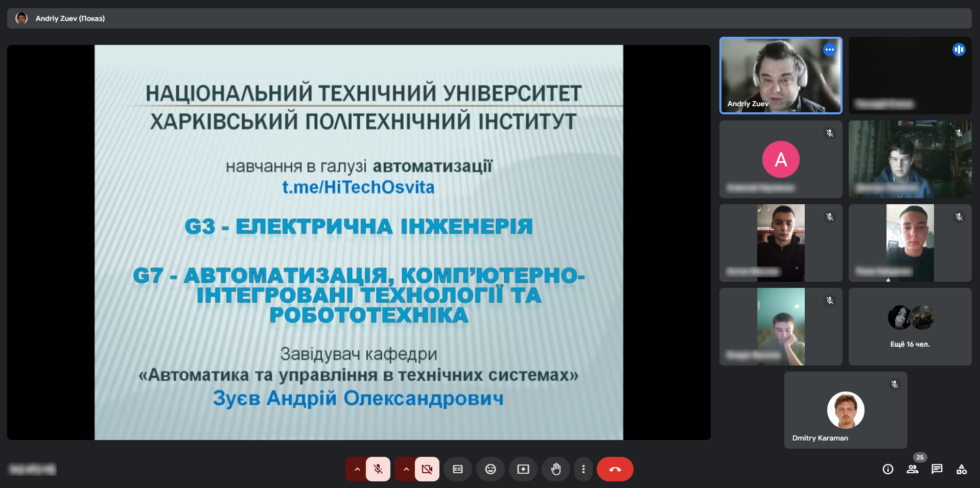Open blue options button on Andriy Zuev's tile
980x488 pixels.
(x=829, y=50)
